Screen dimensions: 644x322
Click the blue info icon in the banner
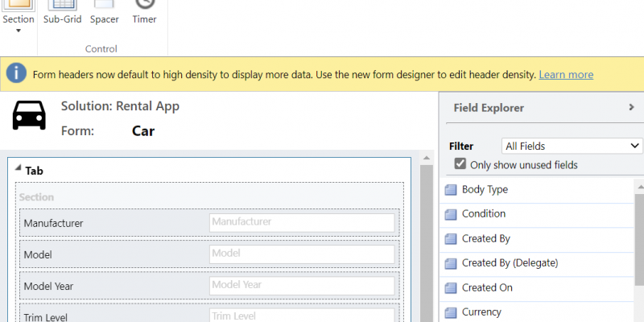pyautogui.click(x=16, y=74)
